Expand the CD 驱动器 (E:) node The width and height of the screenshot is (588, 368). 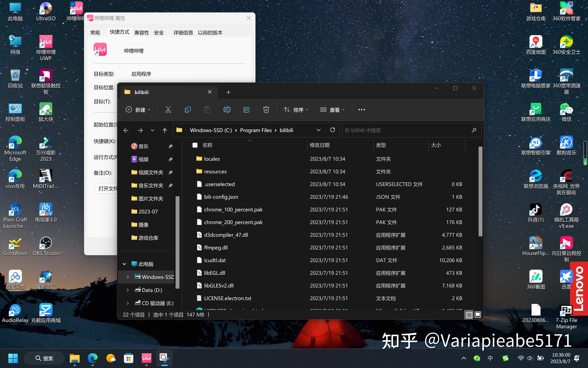[x=128, y=303]
